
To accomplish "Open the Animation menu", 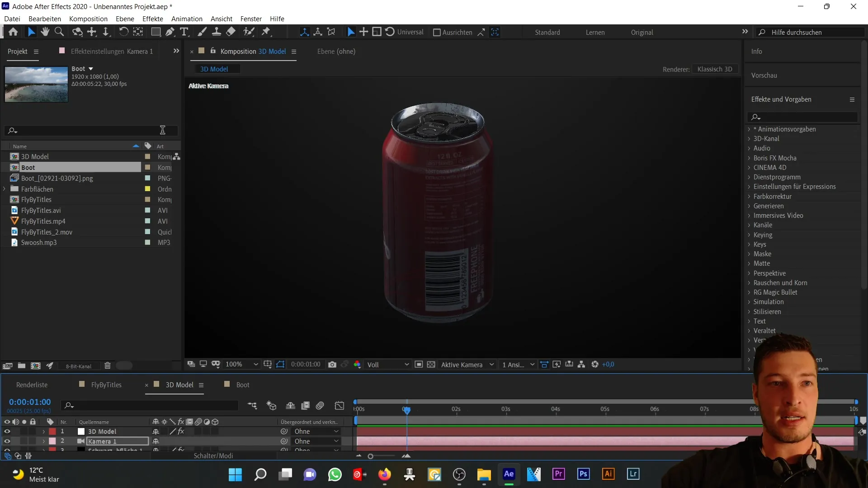I will (x=187, y=19).
